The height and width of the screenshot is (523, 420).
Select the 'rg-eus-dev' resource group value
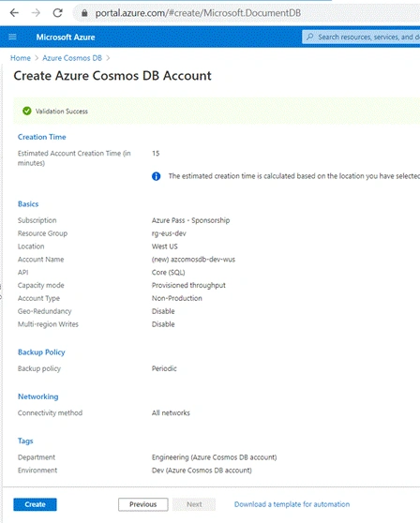coord(169,233)
